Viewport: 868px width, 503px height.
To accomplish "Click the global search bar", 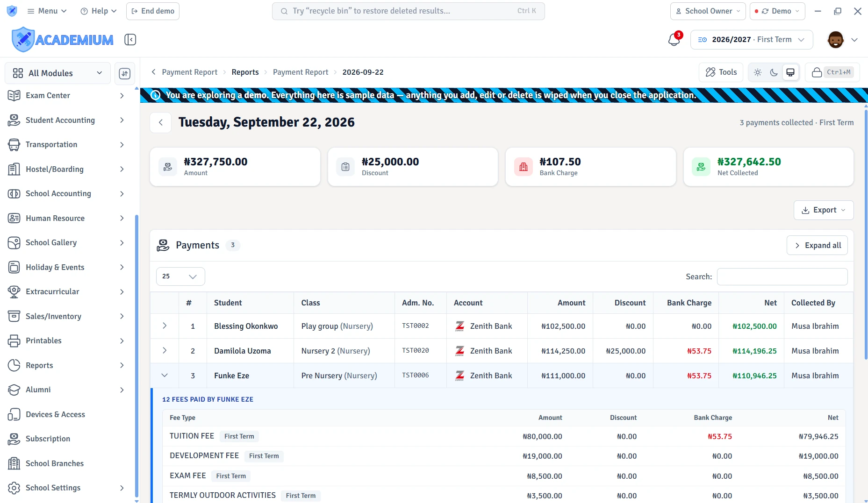I will coord(409,11).
